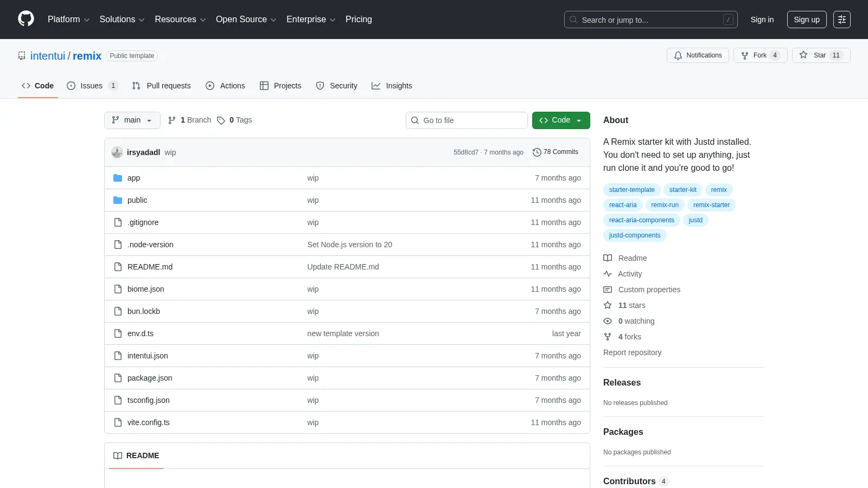868x488 pixels.
Task: Open the irsyadadl author link
Action: tap(143, 152)
